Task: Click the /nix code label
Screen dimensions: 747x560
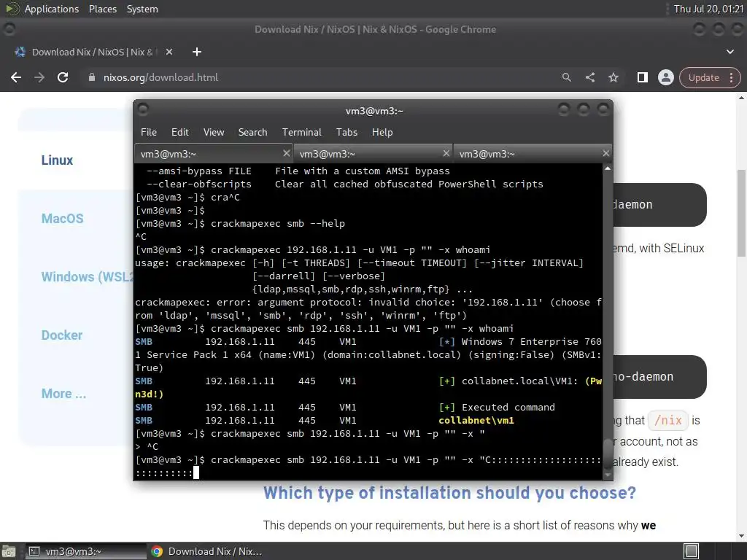Action: tap(668, 421)
